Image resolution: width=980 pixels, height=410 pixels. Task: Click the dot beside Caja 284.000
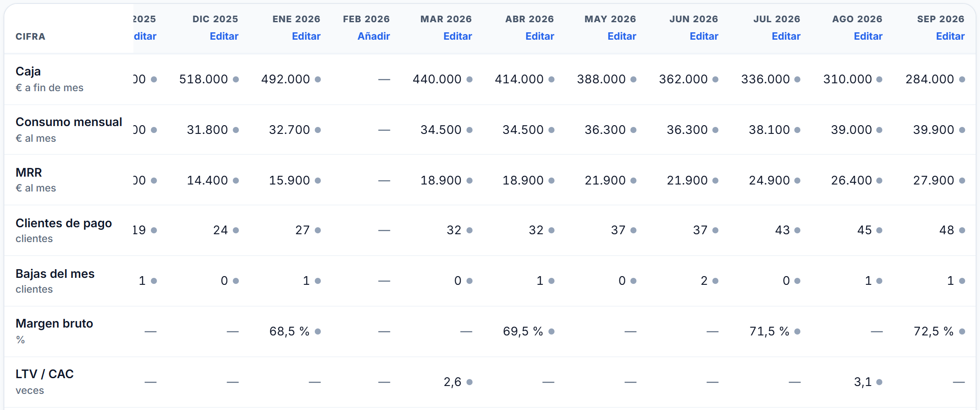pyautogui.click(x=962, y=79)
